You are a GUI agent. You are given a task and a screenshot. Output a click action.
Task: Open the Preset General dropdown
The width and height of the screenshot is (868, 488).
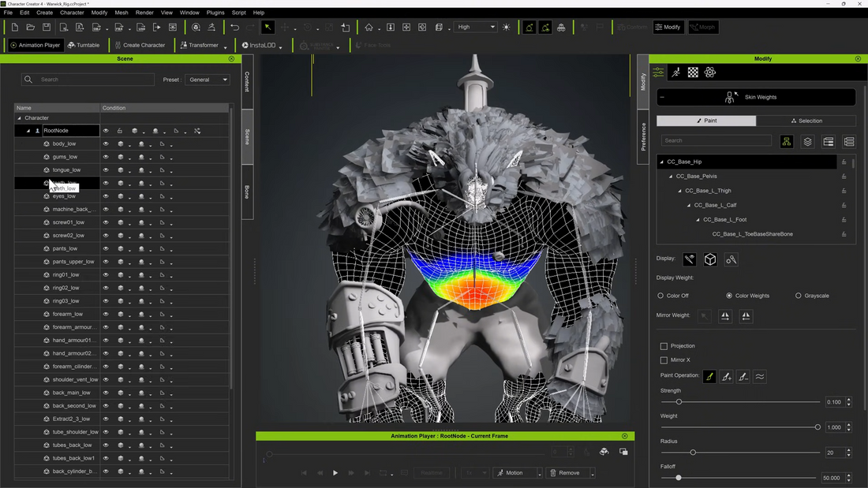click(x=208, y=80)
